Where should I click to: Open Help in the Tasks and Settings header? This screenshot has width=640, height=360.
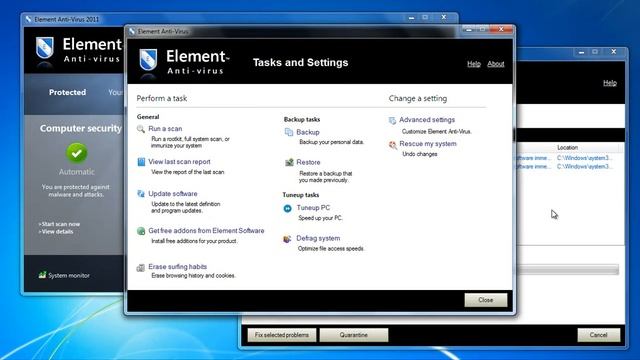(474, 64)
